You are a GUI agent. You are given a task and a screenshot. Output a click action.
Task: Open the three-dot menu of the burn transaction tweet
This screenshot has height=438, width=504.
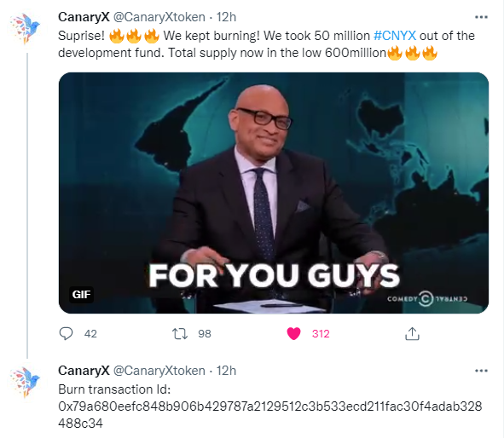[481, 371]
